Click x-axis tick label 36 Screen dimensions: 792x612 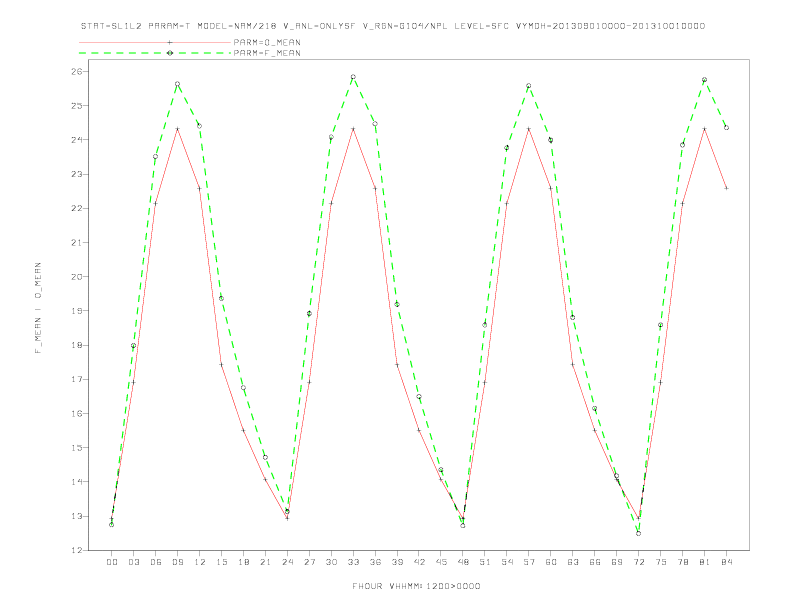click(375, 562)
